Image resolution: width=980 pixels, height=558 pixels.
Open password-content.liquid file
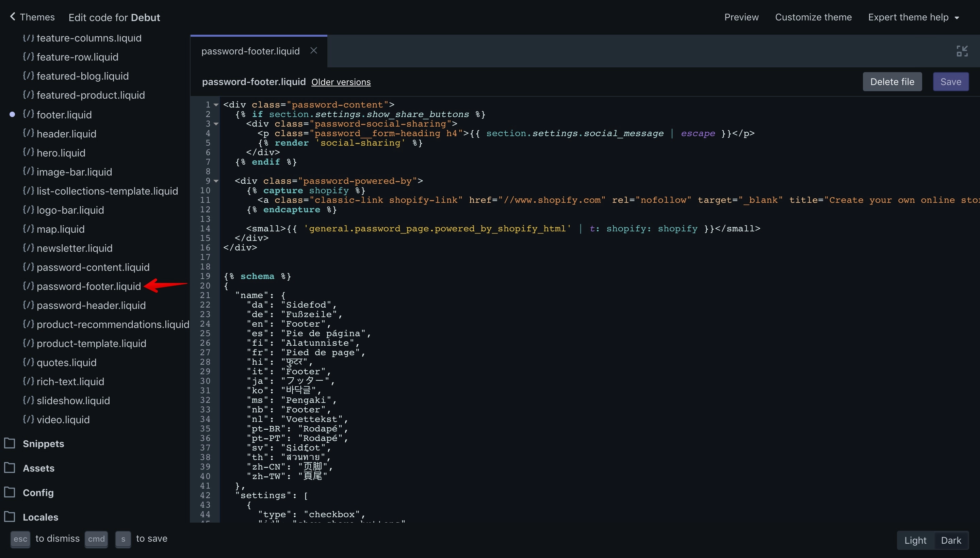93,267
